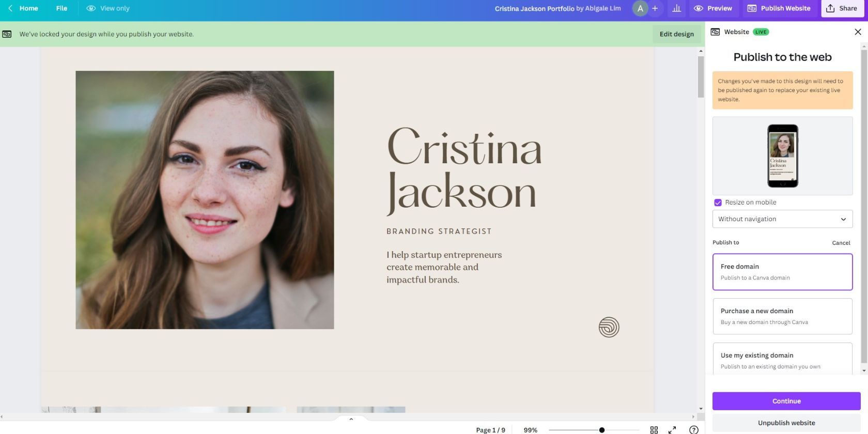This screenshot has width=868, height=434.
Task: Click the View only eye icon
Action: (x=91, y=8)
